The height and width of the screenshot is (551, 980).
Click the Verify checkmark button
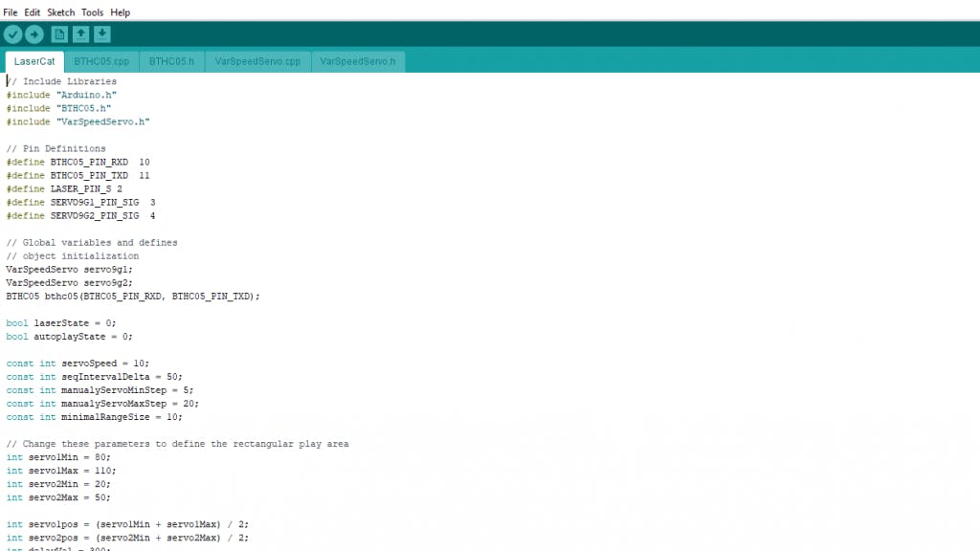point(12,34)
